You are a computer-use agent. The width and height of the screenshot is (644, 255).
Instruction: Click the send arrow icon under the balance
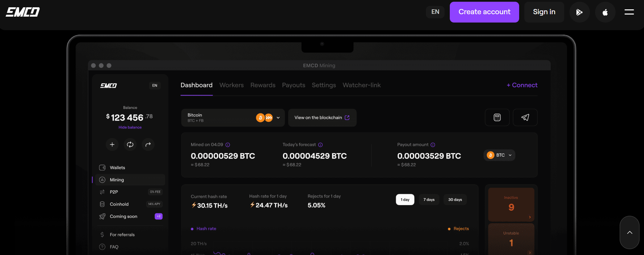(x=148, y=144)
